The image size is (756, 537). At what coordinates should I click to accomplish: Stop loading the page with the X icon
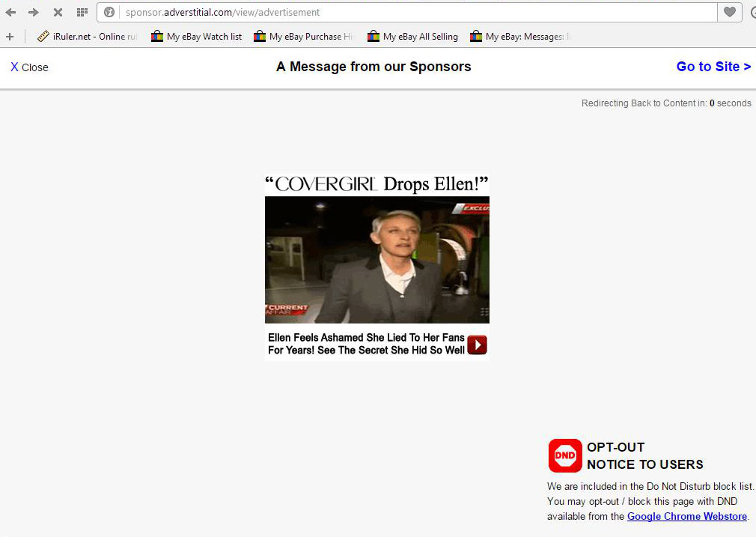58,12
